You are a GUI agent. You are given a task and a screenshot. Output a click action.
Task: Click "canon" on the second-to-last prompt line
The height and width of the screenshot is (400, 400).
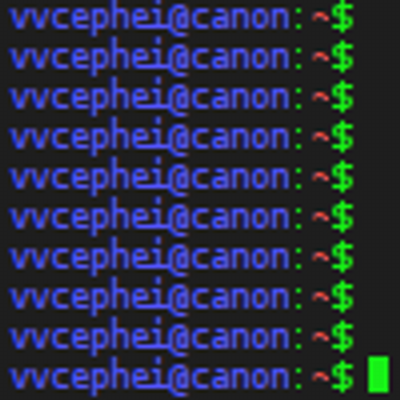point(239,338)
